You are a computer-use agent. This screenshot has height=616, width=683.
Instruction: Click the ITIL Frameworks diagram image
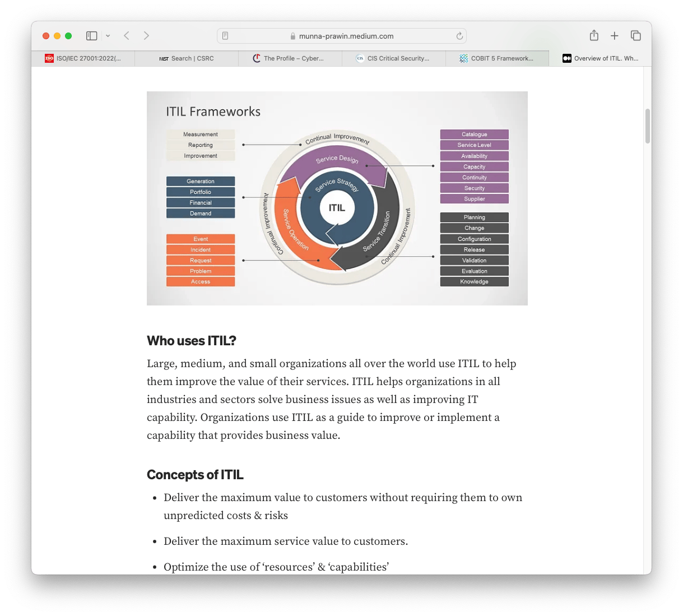(337, 198)
